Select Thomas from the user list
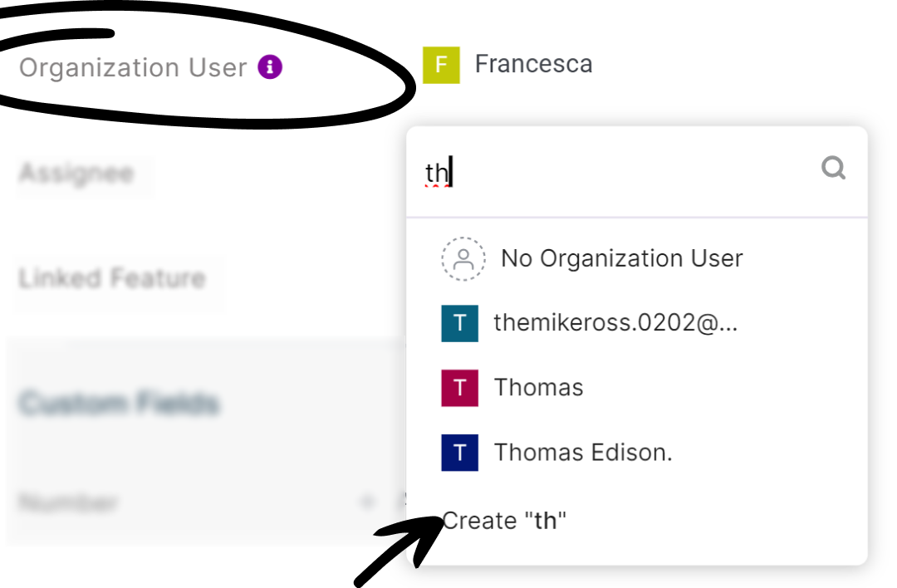The height and width of the screenshot is (588, 897). click(x=539, y=387)
